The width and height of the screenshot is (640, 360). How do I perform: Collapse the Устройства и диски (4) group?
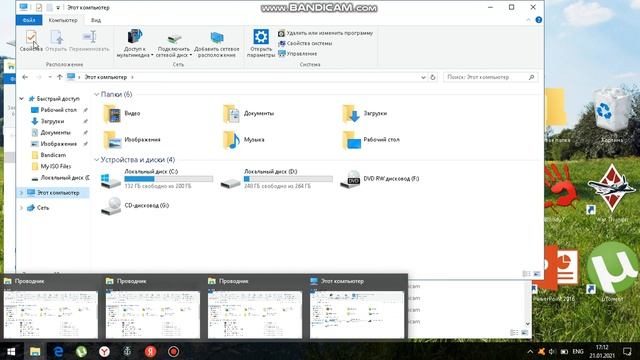(x=97, y=160)
